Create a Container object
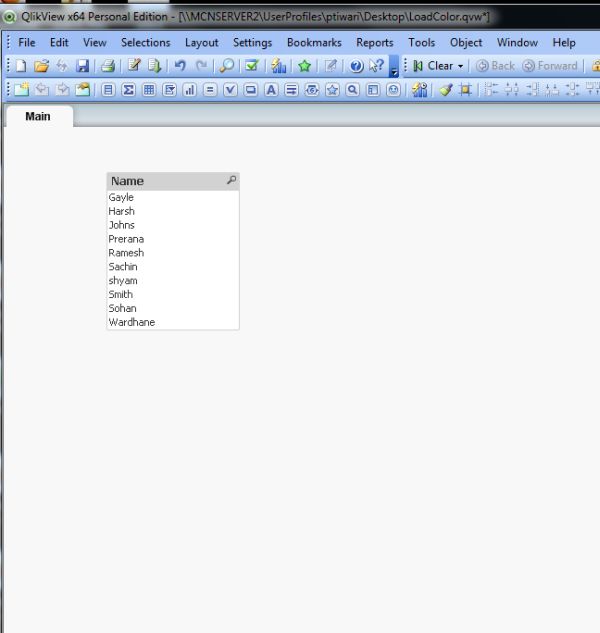The height and width of the screenshot is (633, 600). pyautogui.click(x=373, y=90)
